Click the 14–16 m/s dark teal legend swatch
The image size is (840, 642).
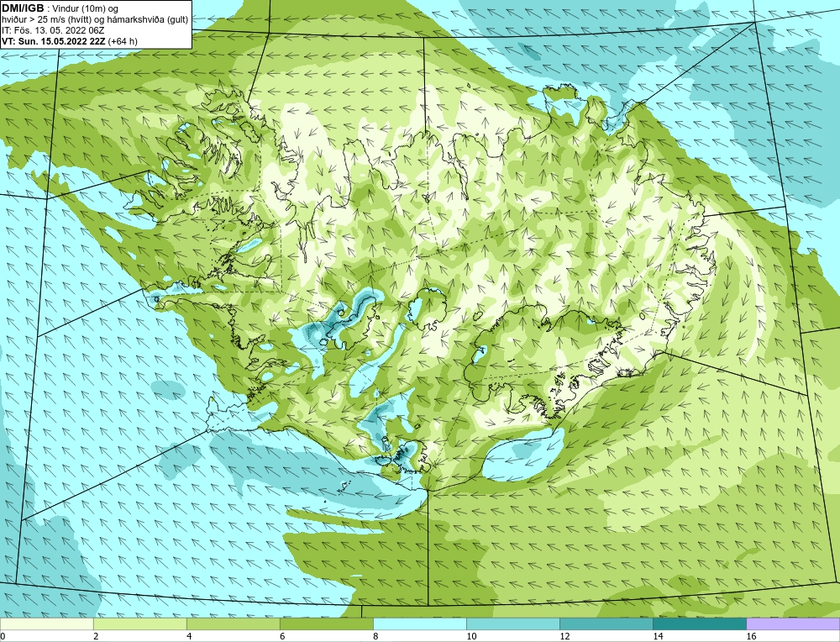699,624
